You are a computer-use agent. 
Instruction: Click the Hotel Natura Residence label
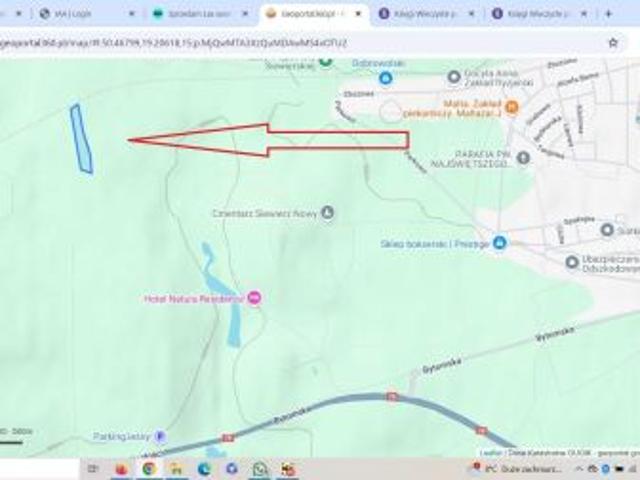tap(195, 299)
